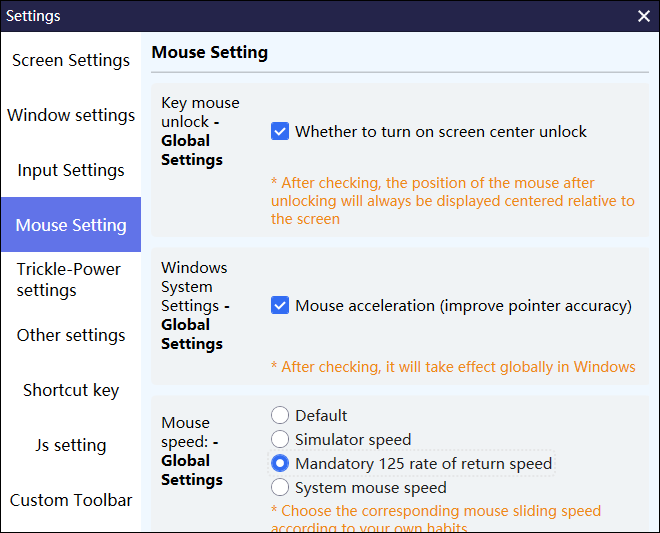
Task: Open Custom Toolbar section
Action: point(71,500)
